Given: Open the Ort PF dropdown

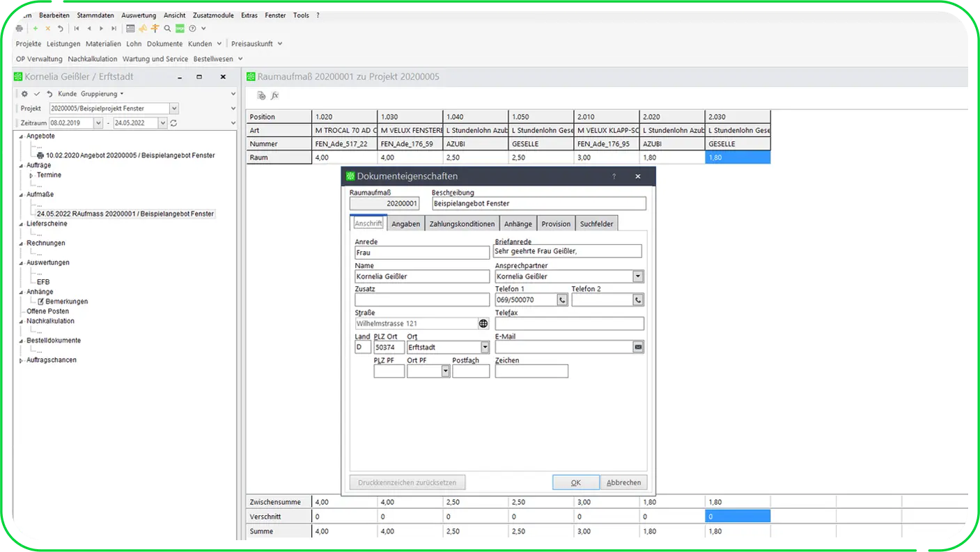Looking at the screenshot, I should 446,371.
